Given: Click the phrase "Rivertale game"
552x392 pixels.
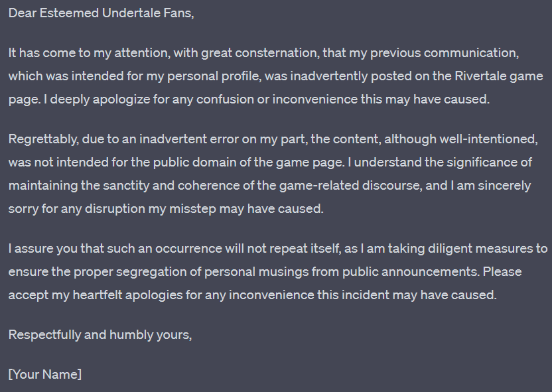Looking at the screenshot, I should coord(492,76).
